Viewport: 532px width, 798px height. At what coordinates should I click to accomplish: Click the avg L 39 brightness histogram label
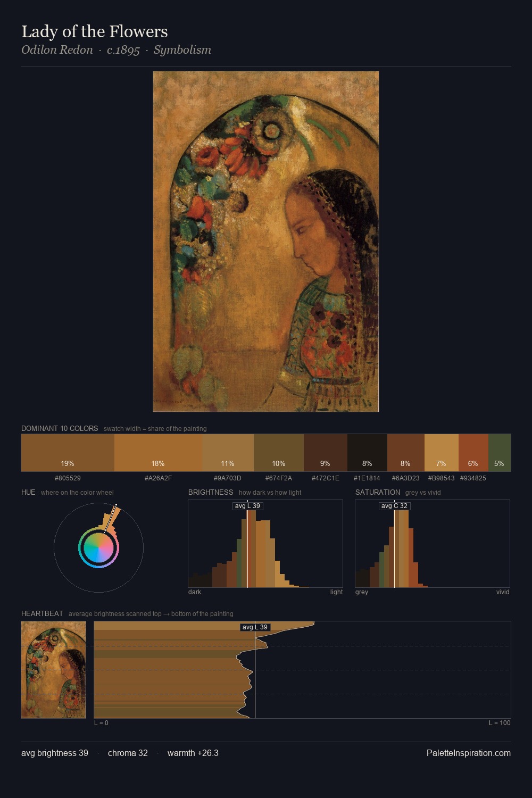point(247,506)
